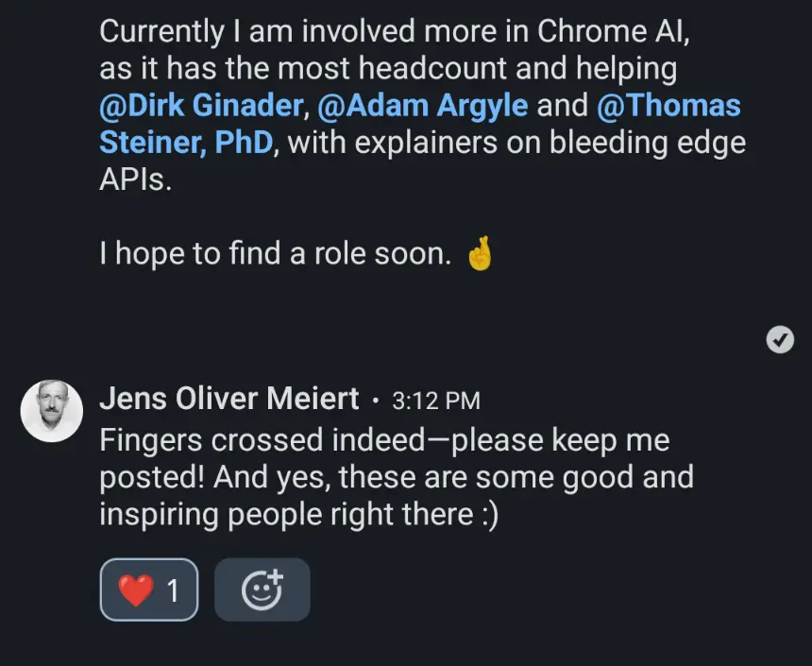Open the add reaction emoji picker
This screenshot has width=812, height=666.
click(262, 589)
